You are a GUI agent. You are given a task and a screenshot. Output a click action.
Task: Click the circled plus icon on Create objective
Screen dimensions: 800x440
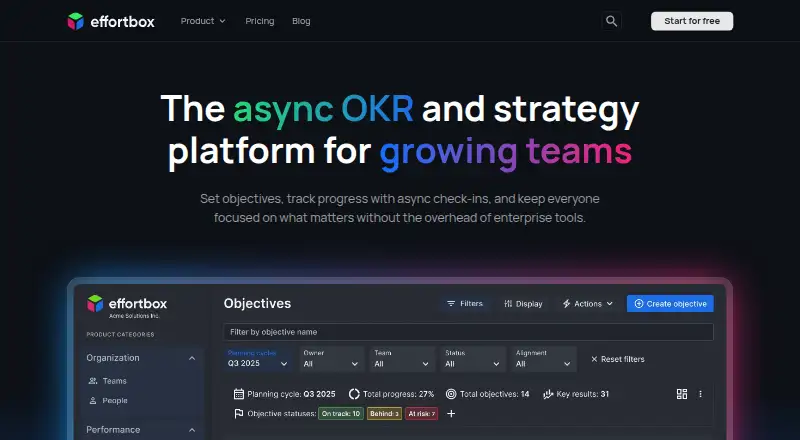coord(639,304)
